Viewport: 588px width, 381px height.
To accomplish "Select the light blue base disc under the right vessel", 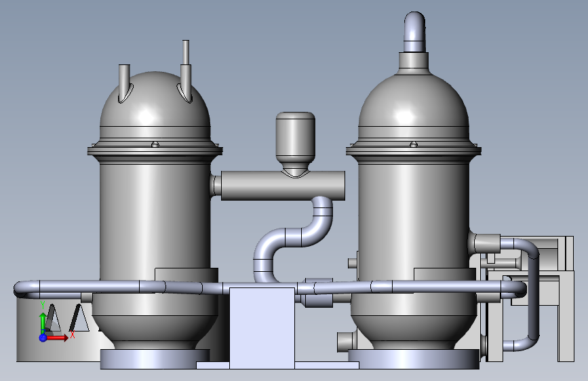I will tap(414, 359).
